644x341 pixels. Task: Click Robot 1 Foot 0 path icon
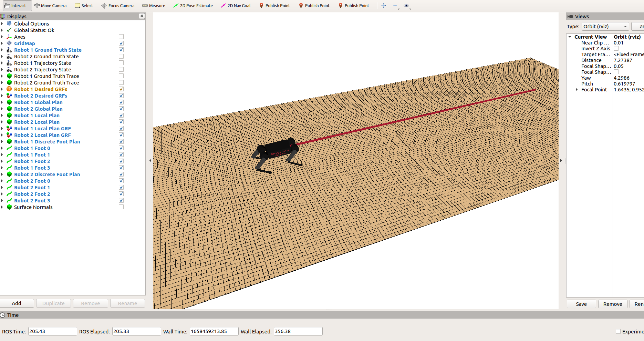[9, 148]
